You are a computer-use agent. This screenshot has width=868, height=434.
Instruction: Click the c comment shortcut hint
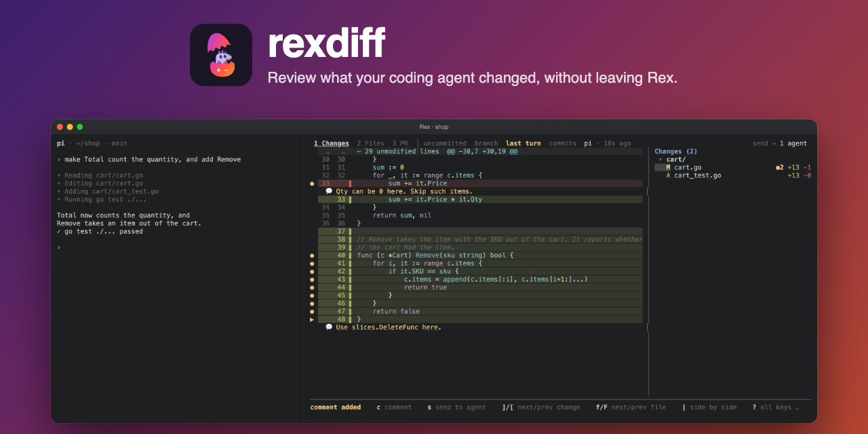(x=394, y=408)
